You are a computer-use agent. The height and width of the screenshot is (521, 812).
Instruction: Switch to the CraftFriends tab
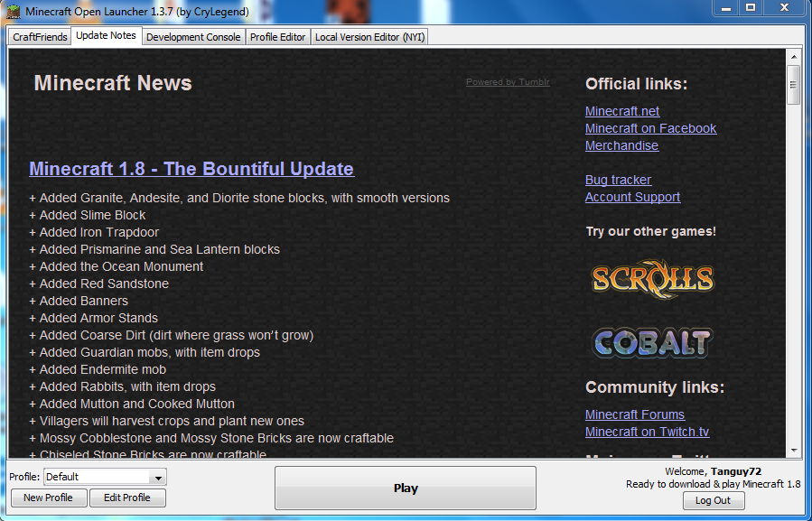click(40, 37)
